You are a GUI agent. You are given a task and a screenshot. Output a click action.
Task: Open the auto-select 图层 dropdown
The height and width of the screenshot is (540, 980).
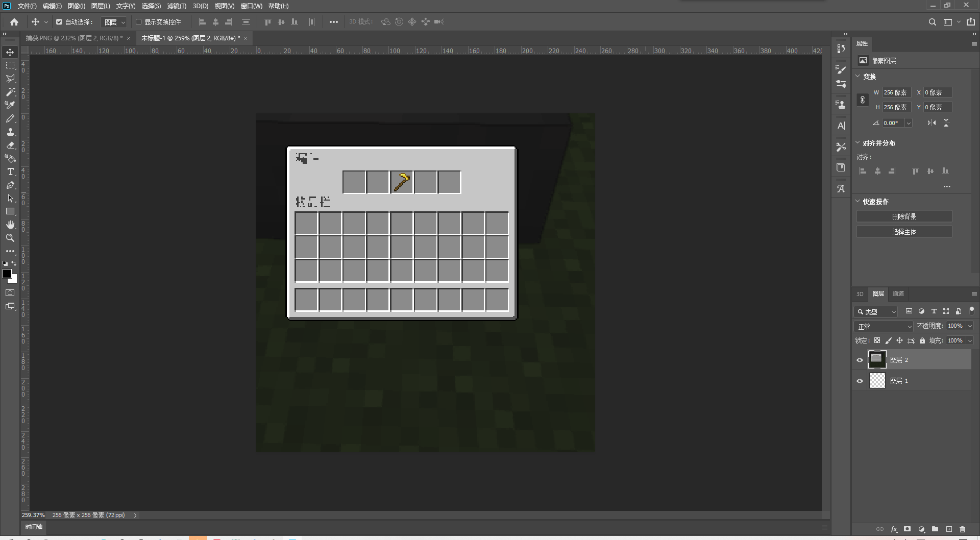pyautogui.click(x=114, y=22)
